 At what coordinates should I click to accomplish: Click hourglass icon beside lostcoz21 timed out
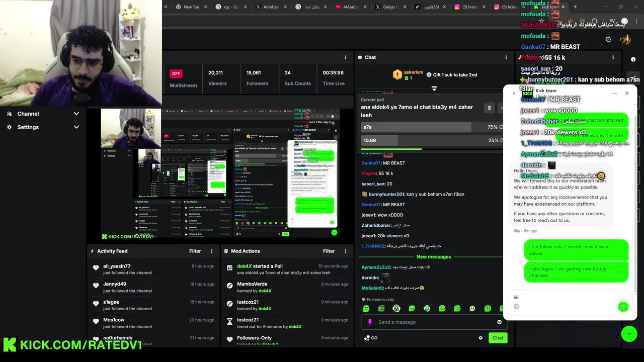230,321
